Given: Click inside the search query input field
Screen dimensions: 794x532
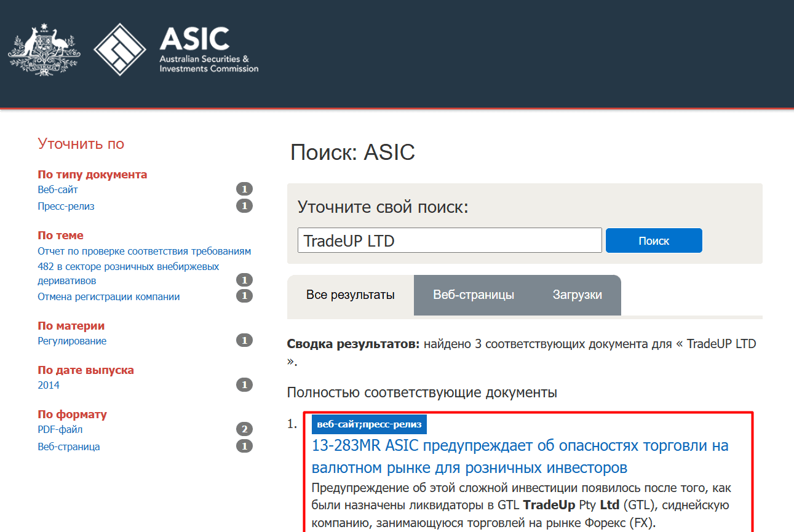Looking at the screenshot, I should (x=450, y=240).
